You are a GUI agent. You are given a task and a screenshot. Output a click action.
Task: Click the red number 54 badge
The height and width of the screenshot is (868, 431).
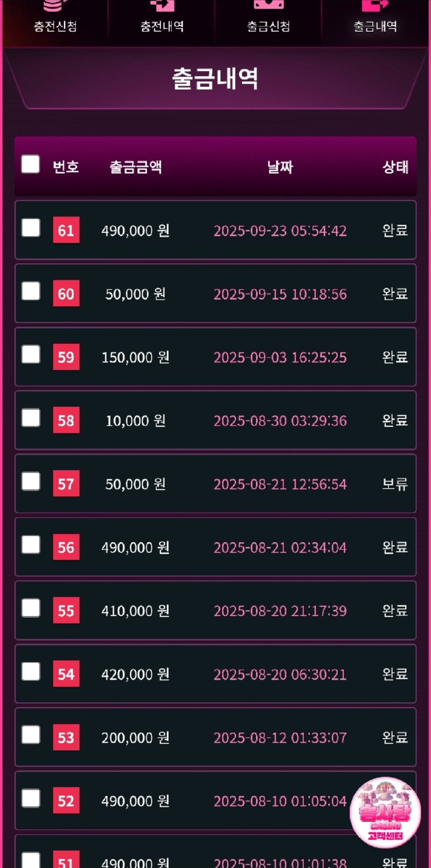click(66, 674)
